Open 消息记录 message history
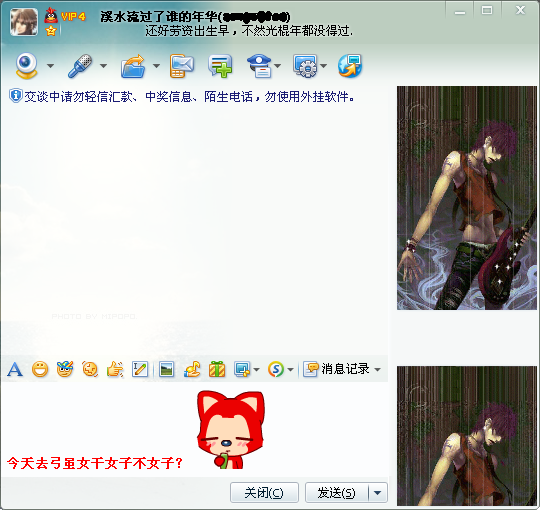The width and height of the screenshot is (540, 510). tap(336, 369)
